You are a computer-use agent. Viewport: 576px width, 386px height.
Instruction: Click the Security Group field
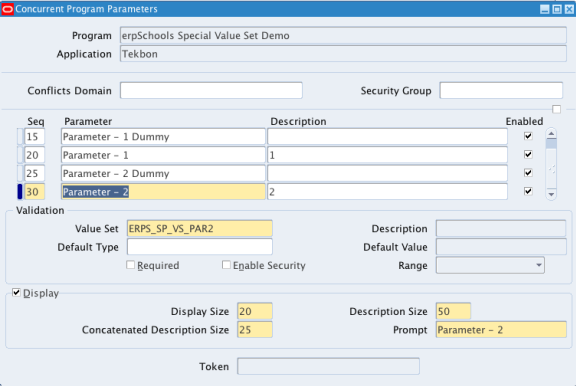501,90
